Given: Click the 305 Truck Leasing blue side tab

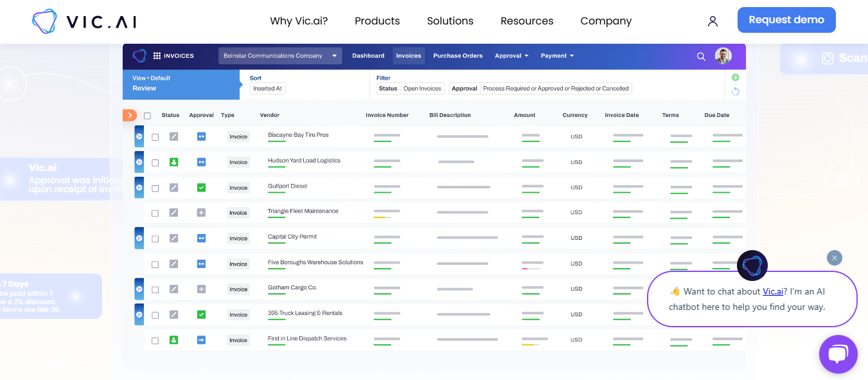Looking at the screenshot, I should click(x=139, y=314).
